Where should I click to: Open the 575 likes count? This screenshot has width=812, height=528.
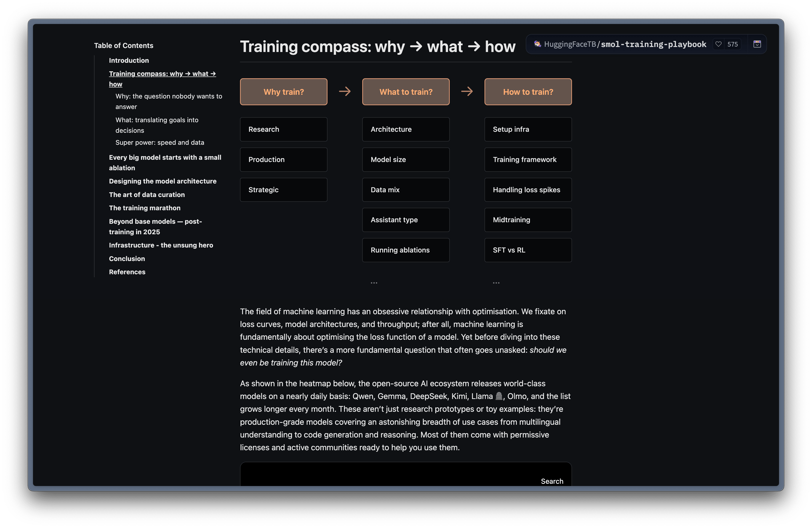pos(732,44)
